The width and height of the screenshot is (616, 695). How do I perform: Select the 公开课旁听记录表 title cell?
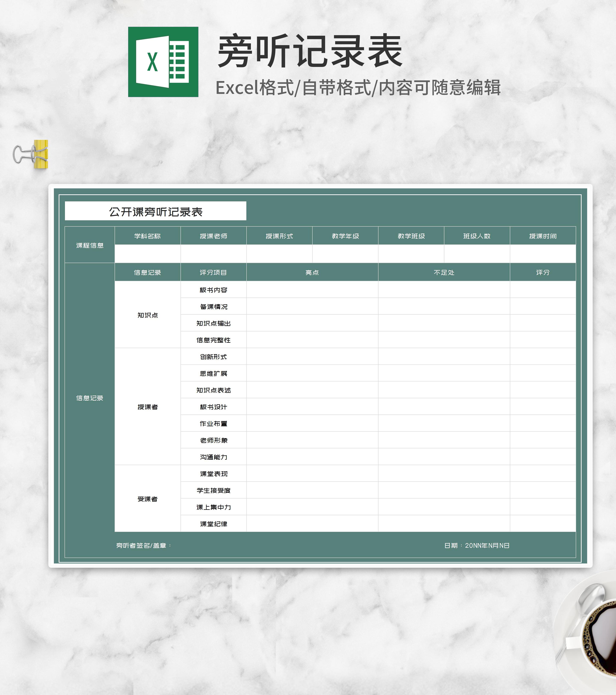coord(155,211)
